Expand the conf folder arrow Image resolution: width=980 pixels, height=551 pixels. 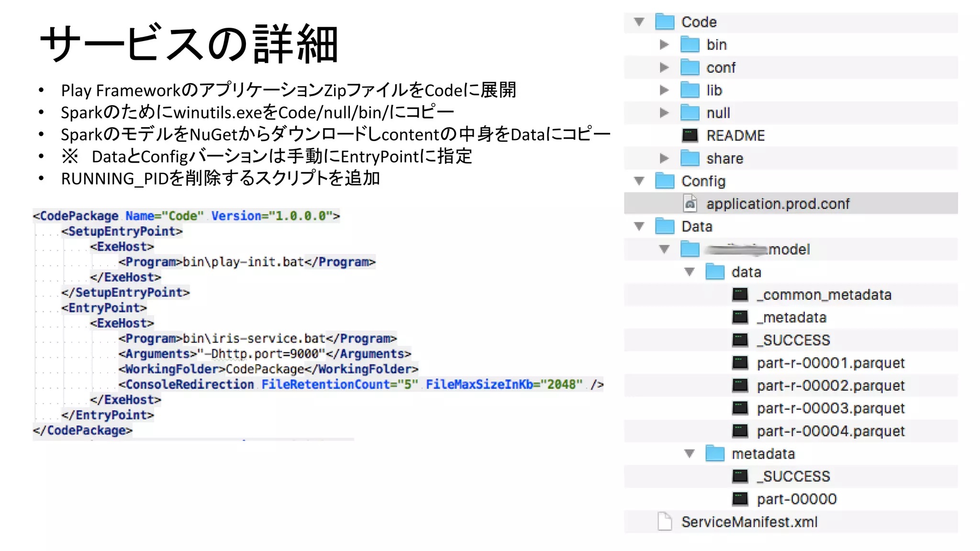pos(664,67)
